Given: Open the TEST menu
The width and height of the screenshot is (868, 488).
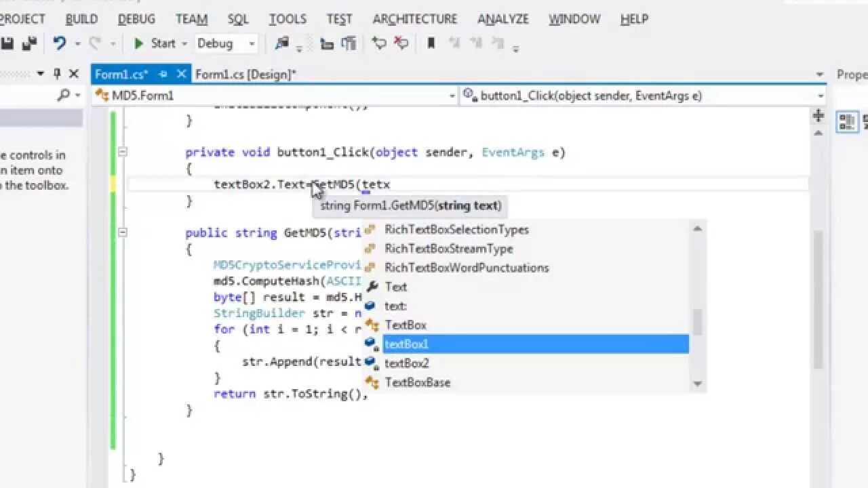Looking at the screenshot, I should (339, 19).
